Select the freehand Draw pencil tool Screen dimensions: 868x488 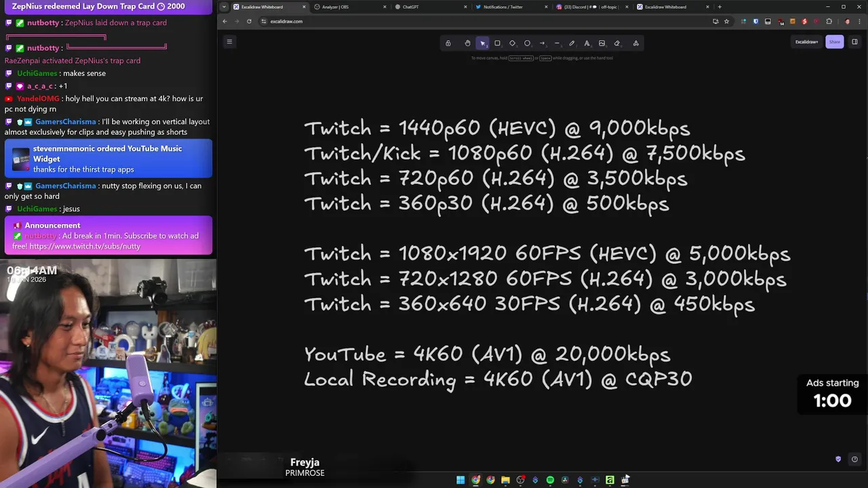coord(572,43)
